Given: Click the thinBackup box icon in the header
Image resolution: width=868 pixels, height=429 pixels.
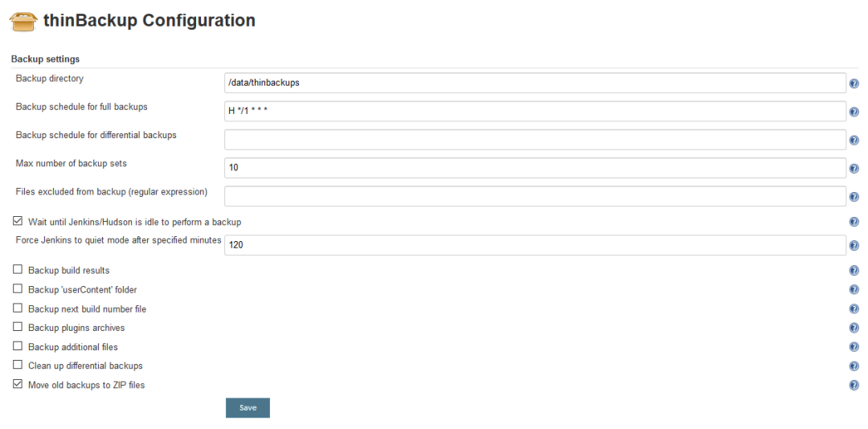Looking at the screenshot, I should (24, 22).
